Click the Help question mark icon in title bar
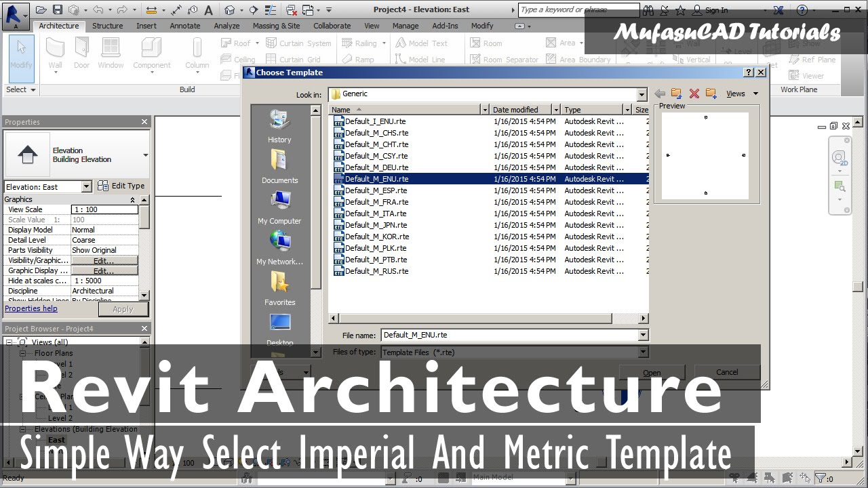868x488 pixels. [x=803, y=10]
